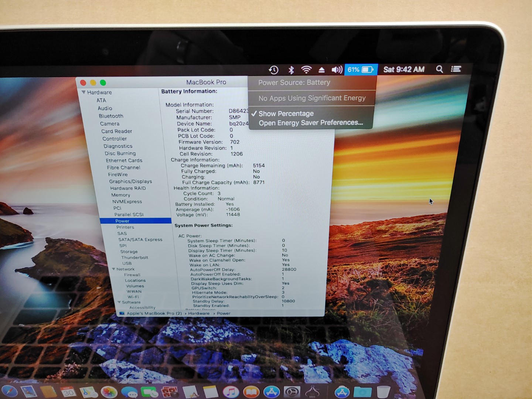Click Hardware in the bottom path bar
Screen dimensions: 532x399
click(x=199, y=313)
